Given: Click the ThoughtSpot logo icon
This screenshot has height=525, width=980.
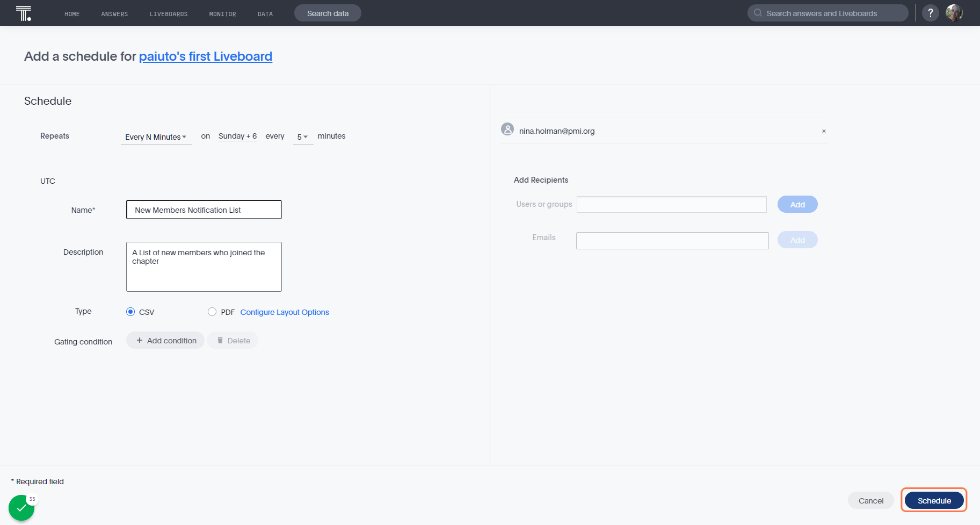Looking at the screenshot, I should pos(24,13).
